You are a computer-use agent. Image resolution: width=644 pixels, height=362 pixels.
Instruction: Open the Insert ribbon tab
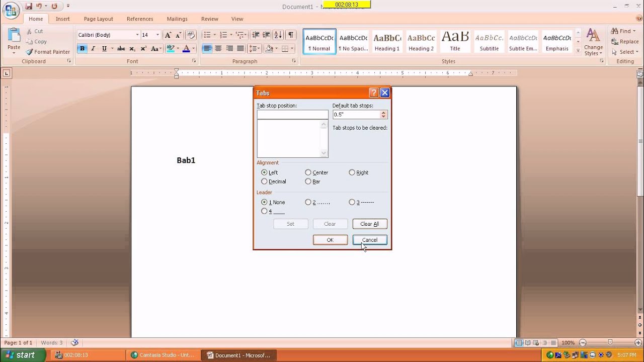point(63,19)
